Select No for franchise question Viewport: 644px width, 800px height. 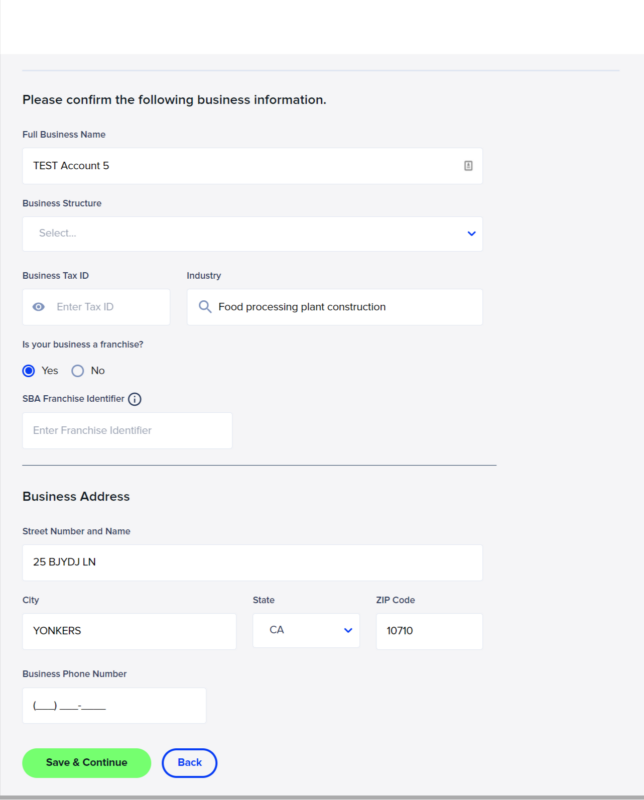[x=78, y=371]
